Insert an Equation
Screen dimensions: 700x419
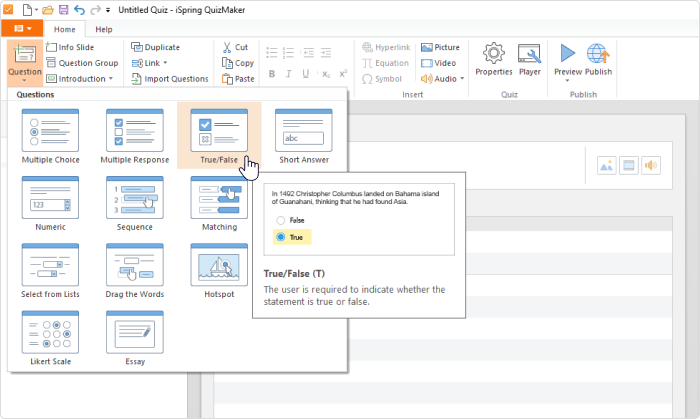coord(385,63)
